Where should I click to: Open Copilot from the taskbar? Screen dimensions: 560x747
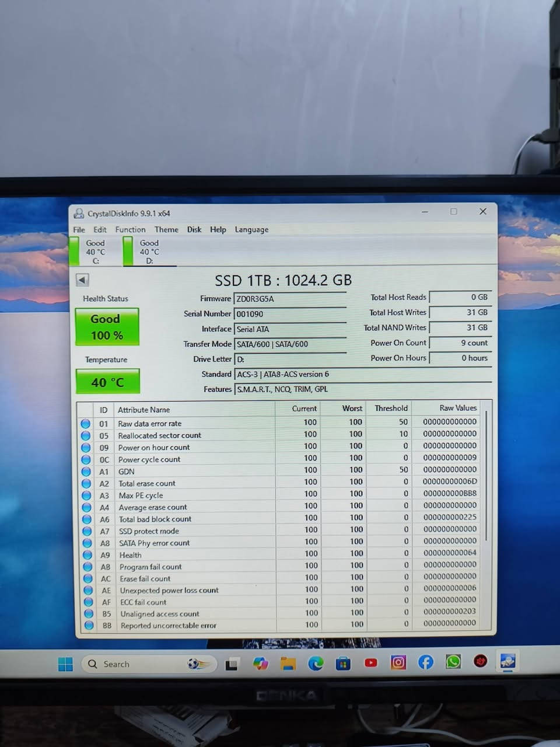(260, 664)
